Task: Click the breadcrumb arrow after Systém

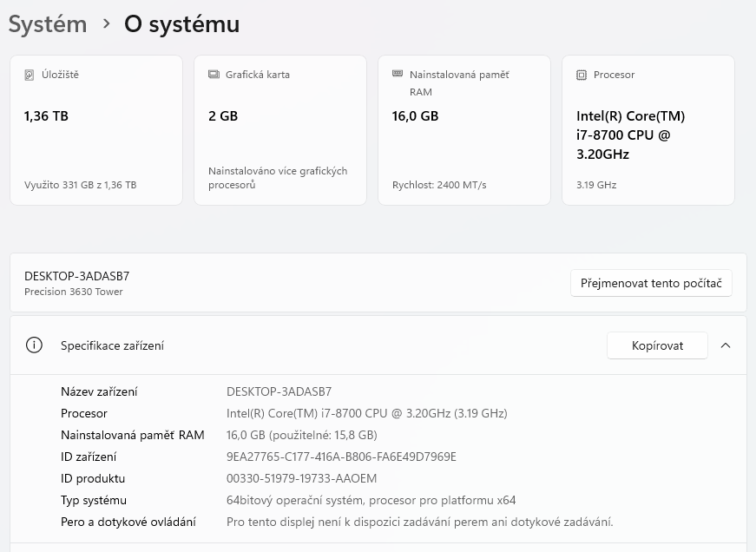Action: coord(106,24)
